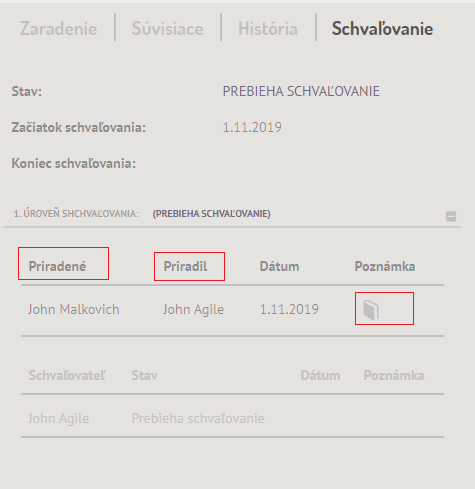Click the PREBIEHA SCHVAĽOVANIE state value
The width and height of the screenshot is (475, 489).
[x=301, y=91]
